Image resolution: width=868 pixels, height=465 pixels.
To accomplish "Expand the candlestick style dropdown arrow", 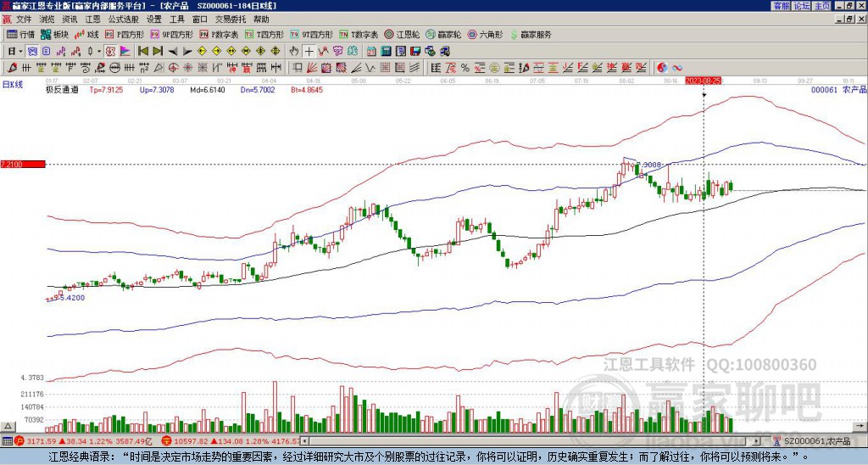I will tap(98, 52).
